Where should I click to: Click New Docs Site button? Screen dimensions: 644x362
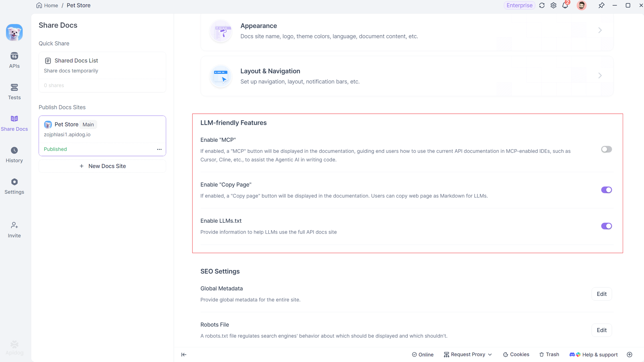pos(102,166)
